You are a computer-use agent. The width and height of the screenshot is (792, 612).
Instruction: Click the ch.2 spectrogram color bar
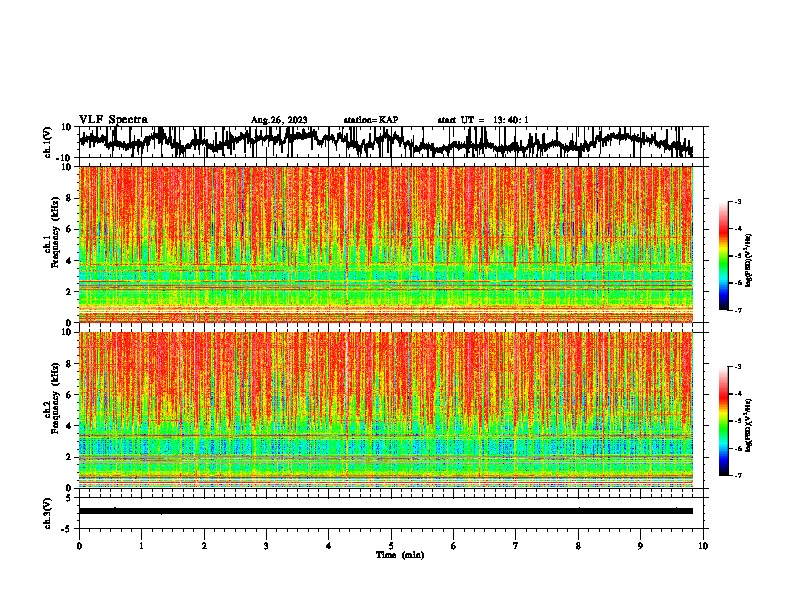pos(723,421)
